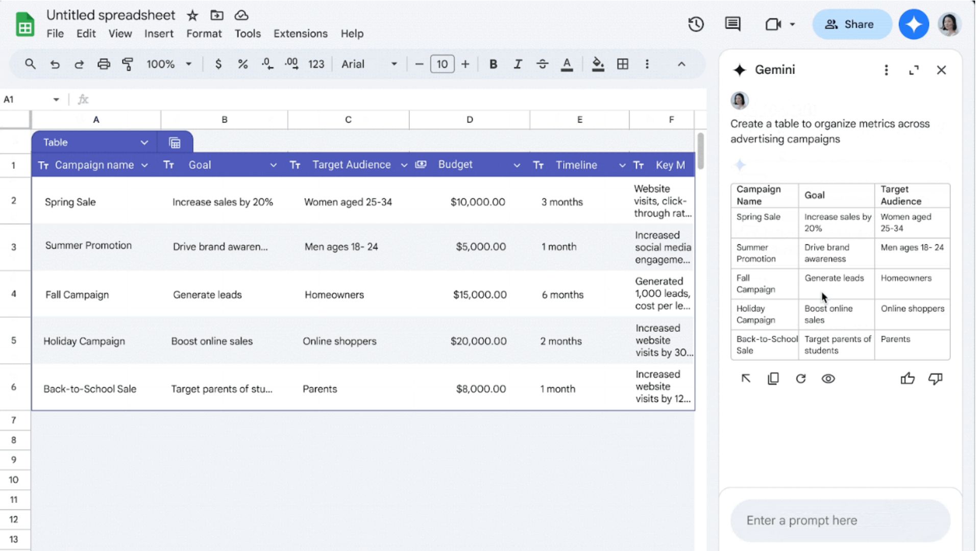Click the borders icon in toolbar
980x551 pixels.
(622, 64)
